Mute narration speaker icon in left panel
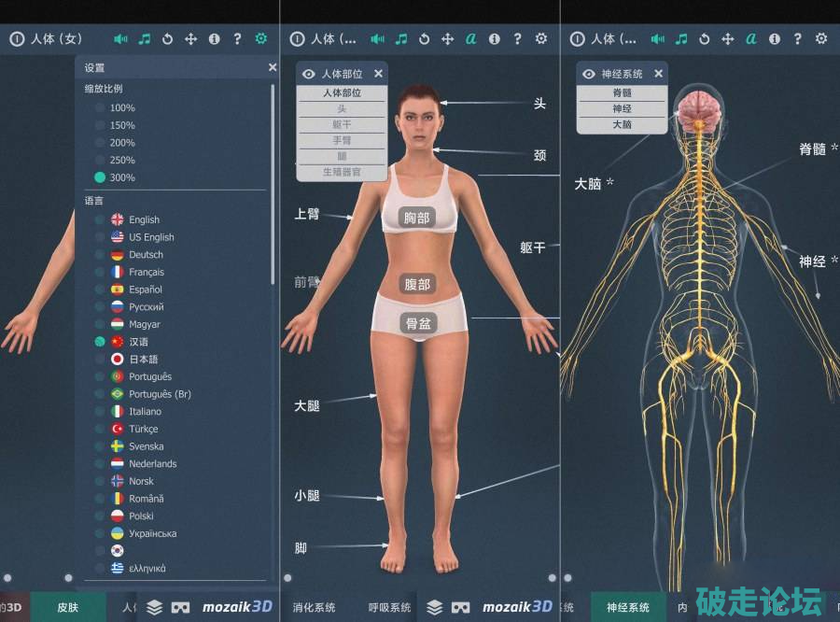The width and height of the screenshot is (840, 622). (120, 39)
